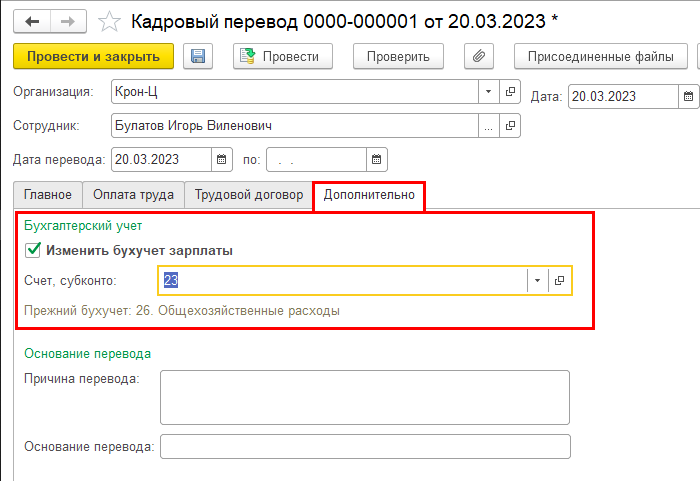Click into the Причина перевода text area
The height and width of the screenshot is (481, 700).
pyautogui.click(x=364, y=397)
